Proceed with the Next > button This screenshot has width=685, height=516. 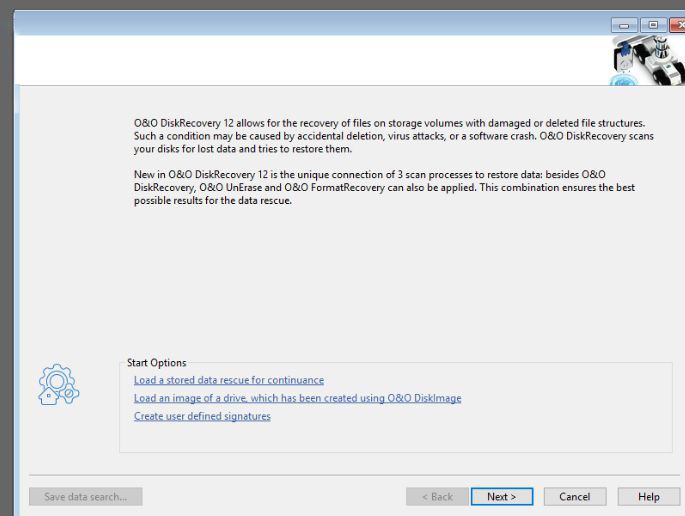502,497
